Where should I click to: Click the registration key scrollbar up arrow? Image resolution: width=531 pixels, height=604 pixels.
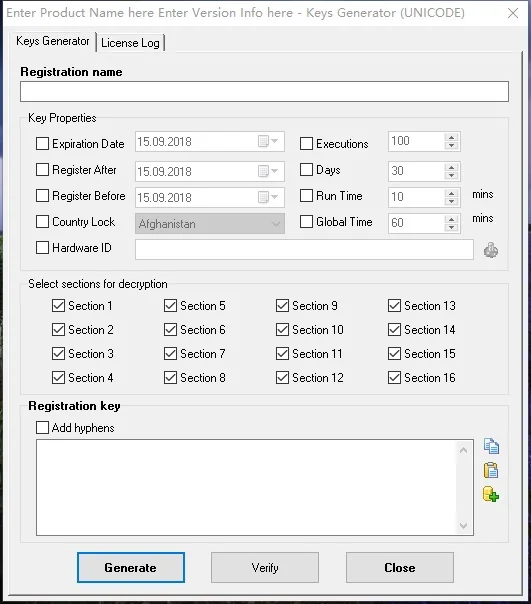(464, 450)
